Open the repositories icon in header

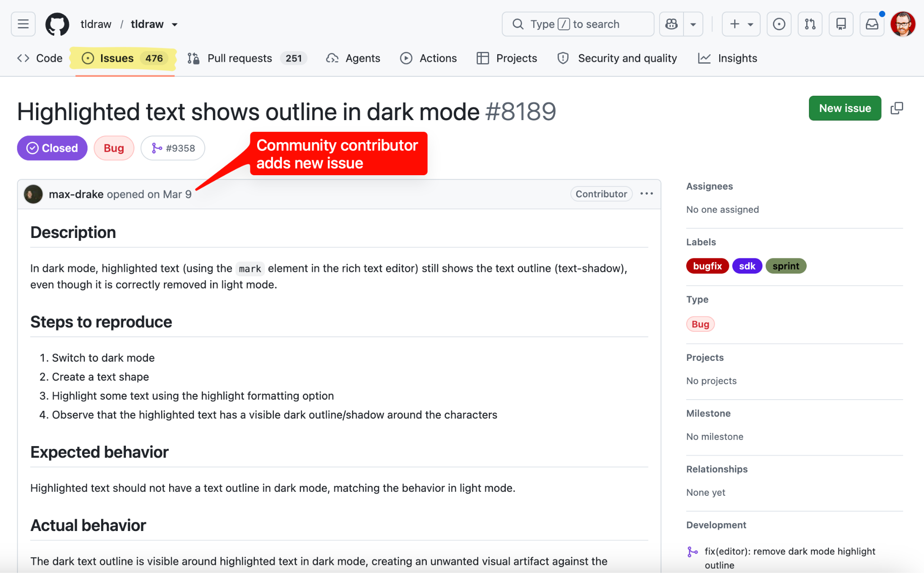point(841,24)
